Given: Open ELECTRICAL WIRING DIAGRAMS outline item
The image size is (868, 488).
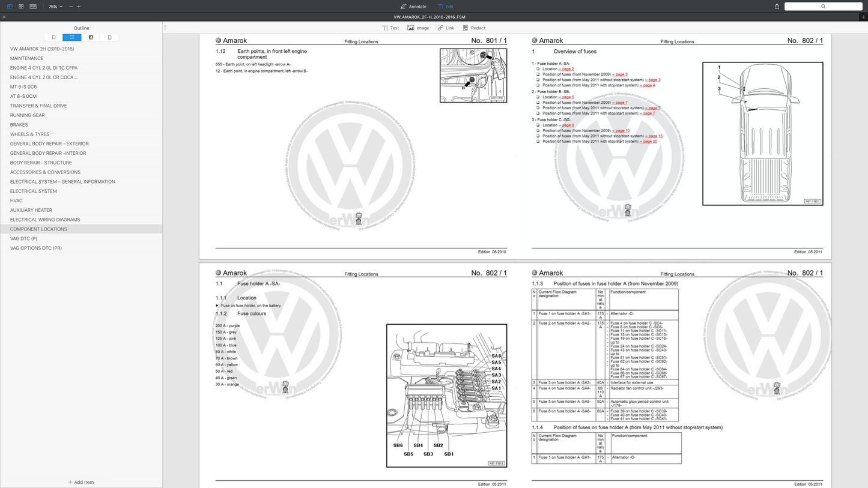Looking at the screenshot, I should (45, 220).
